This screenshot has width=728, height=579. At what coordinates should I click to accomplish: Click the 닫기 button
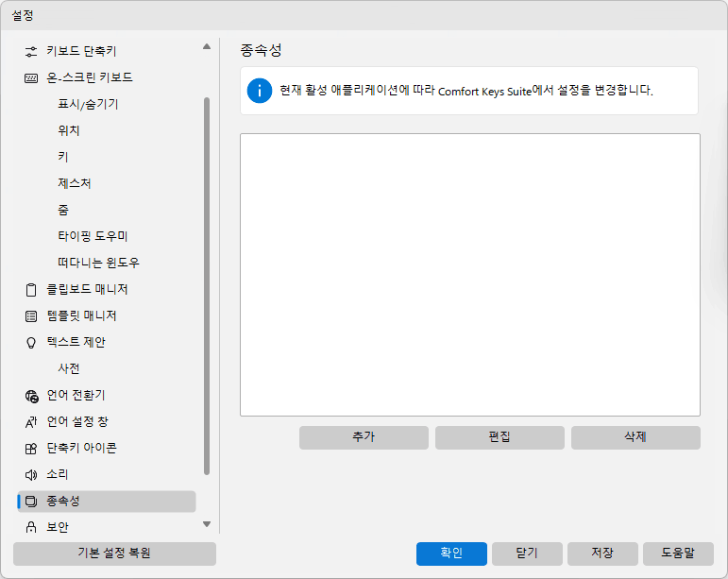[527, 553]
